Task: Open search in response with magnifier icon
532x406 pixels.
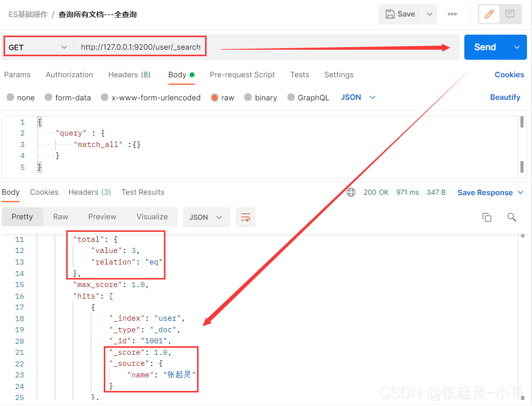Action: coord(511,217)
